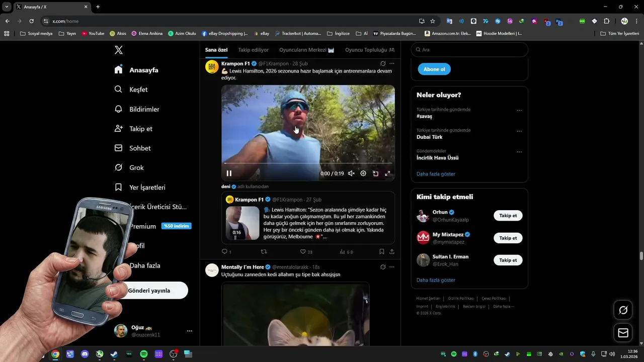Viewport: 644px width, 362px height.
Task: Follow Sultan I. Erman with Takip et
Action: [x=508, y=260]
